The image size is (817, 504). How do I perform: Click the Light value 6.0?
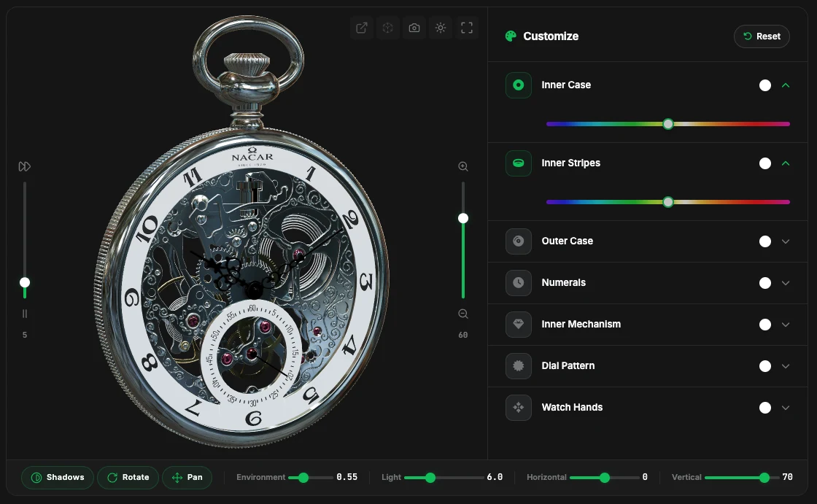[495, 477]
